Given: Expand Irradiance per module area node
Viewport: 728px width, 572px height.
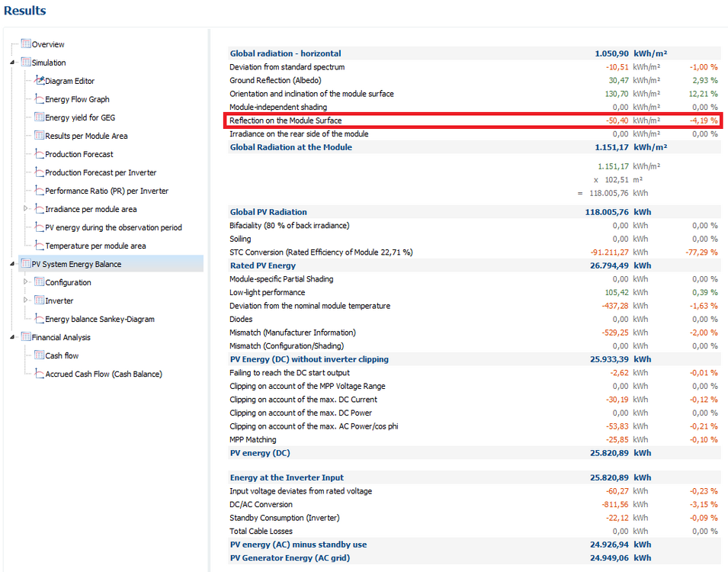Looking at the screenshot, I should tap(26, 209).
